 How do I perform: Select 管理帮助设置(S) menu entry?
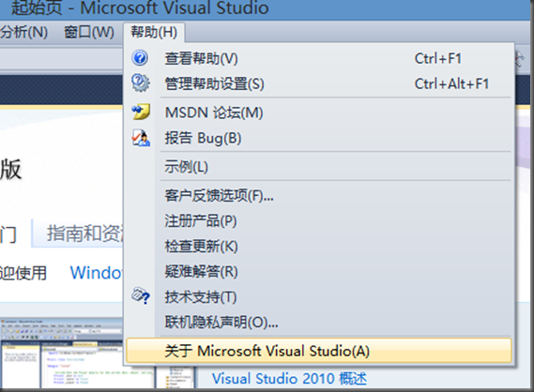tap(319, 83)
